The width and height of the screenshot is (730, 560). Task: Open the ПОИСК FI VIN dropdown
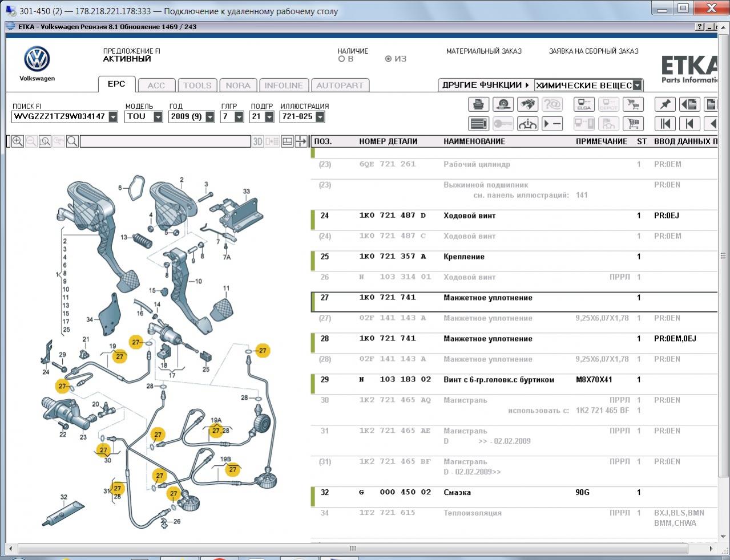[x=113, y=117]
